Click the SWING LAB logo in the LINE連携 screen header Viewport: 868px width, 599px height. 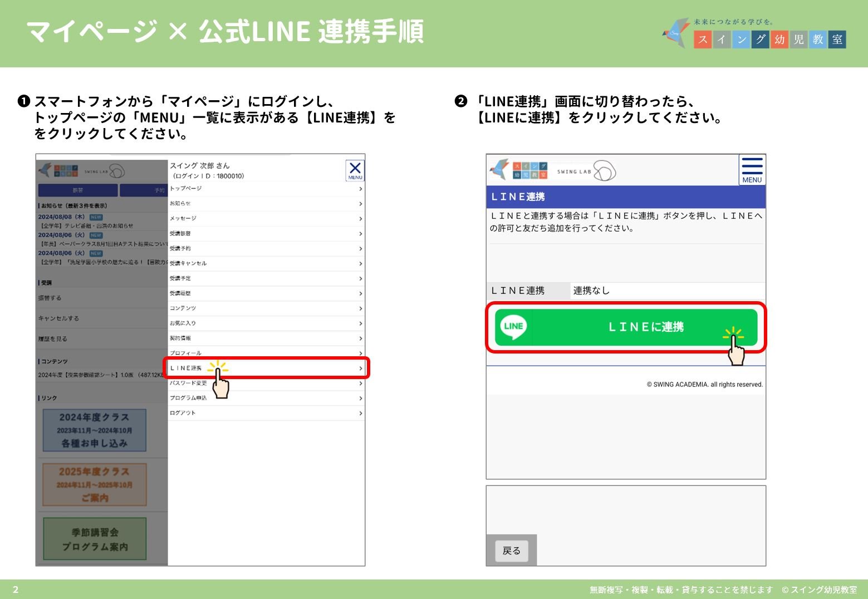point(586,171)
